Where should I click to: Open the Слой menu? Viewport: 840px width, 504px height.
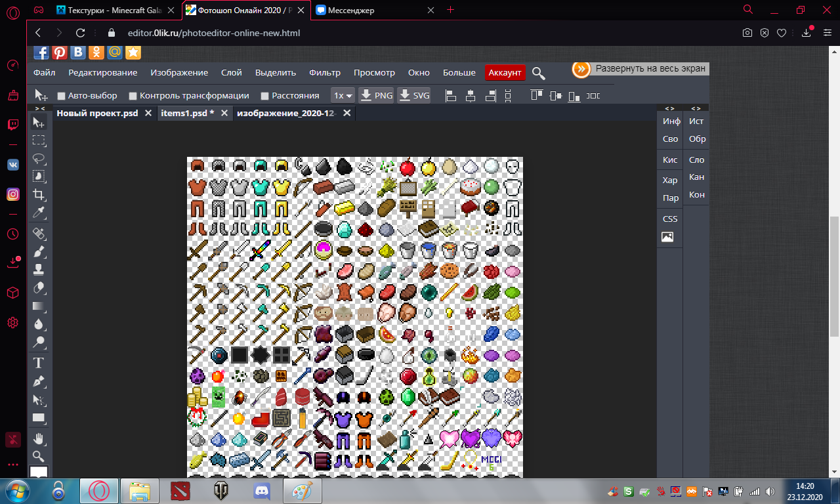pos(232,73)
